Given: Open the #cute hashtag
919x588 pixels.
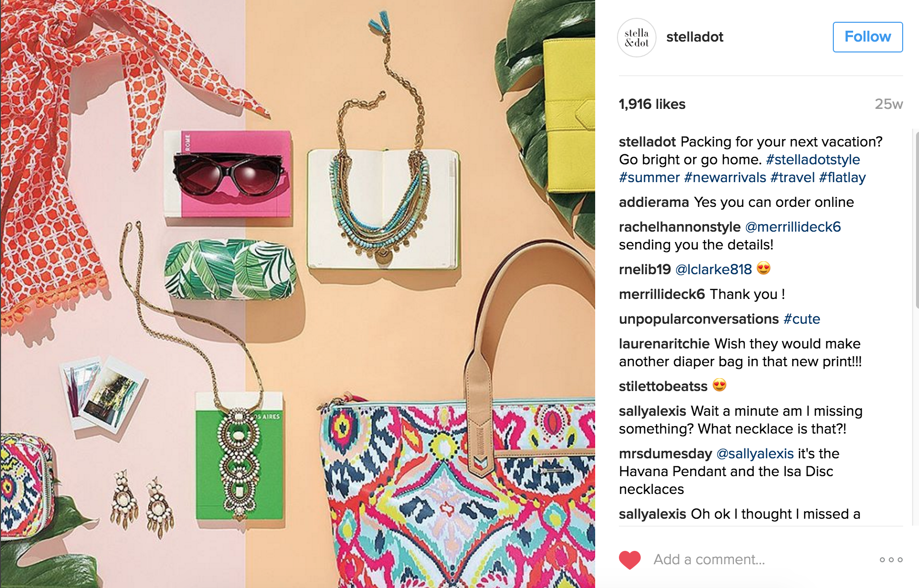Looking at the screenshot, I should 802,319.
